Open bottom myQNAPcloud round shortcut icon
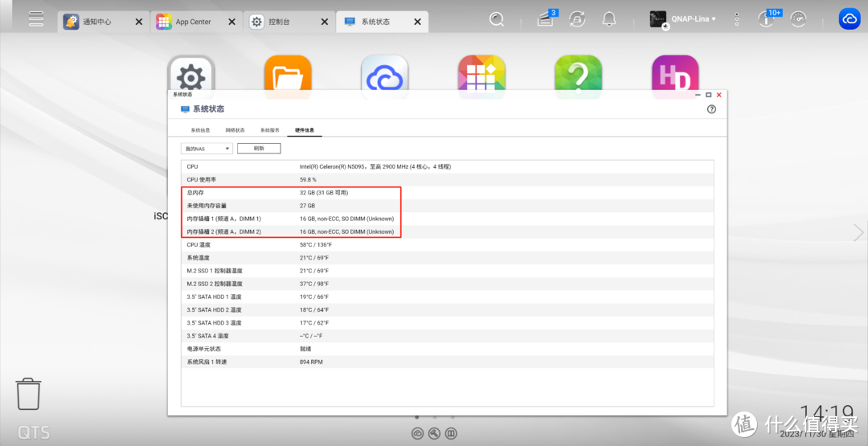The height and width of the screenshot is (446, 868). tap(417, 433)
